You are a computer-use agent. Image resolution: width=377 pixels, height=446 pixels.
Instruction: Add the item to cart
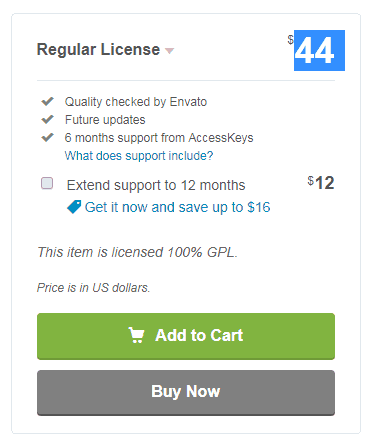[186, 336]
